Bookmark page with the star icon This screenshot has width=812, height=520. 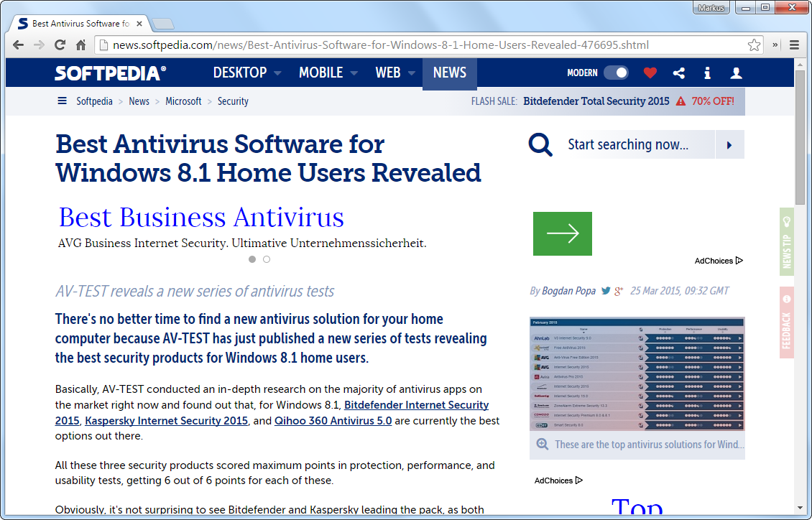tap(754, 45)
